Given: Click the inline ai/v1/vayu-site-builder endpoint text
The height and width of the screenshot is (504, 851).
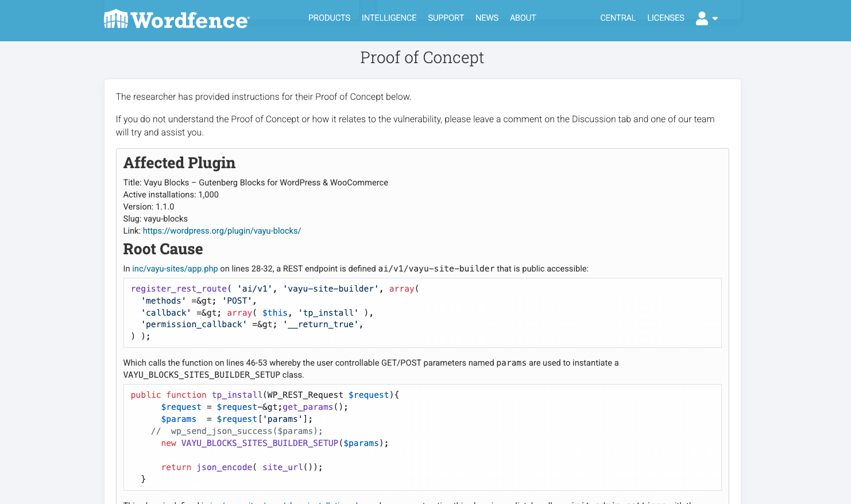Looking at the screenshot, I should tap(436, 269).
